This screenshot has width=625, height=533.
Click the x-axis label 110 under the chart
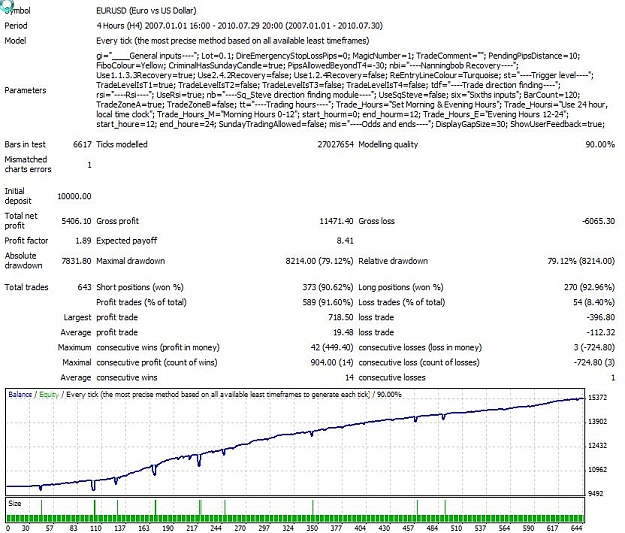point(96,528)
